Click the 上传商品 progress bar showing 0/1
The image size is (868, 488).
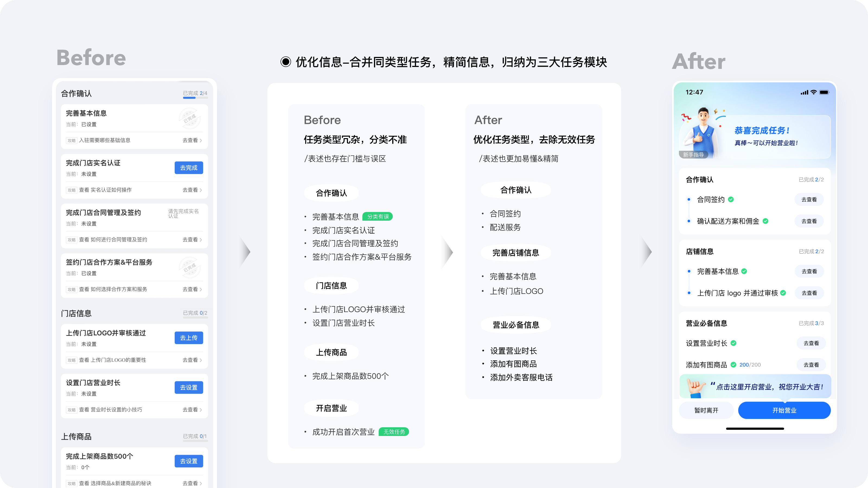(x=195, y=441)
